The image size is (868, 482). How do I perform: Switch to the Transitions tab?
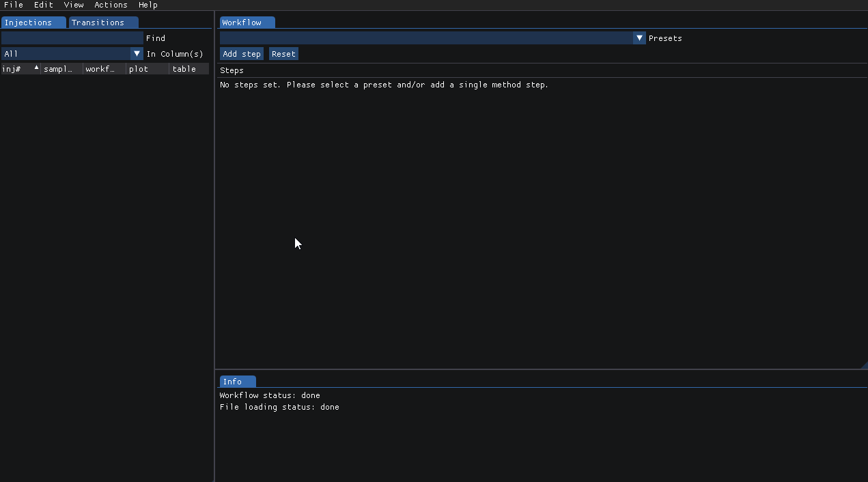(x=104, y=23)
